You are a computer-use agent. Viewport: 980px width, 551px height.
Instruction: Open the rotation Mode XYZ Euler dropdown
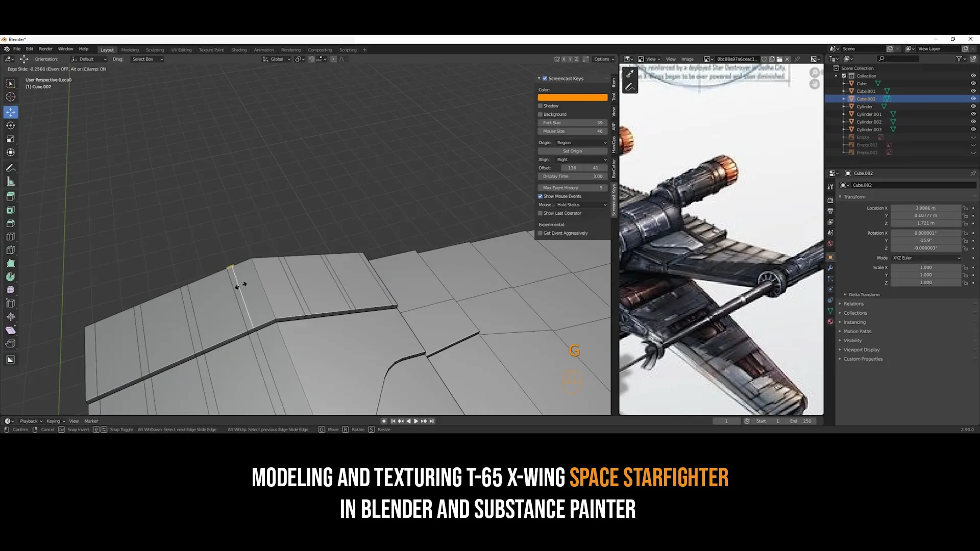[926, 258]
